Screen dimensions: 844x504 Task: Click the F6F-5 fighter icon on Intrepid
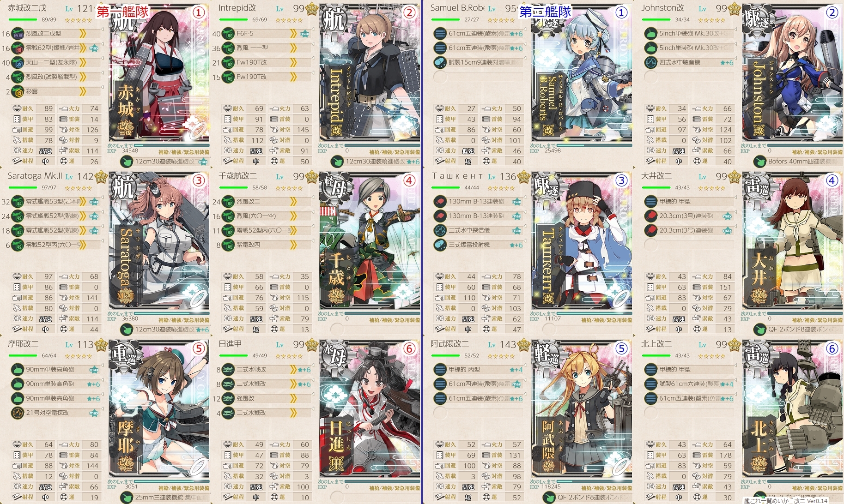pyautogui.click(x=229, y=34)
